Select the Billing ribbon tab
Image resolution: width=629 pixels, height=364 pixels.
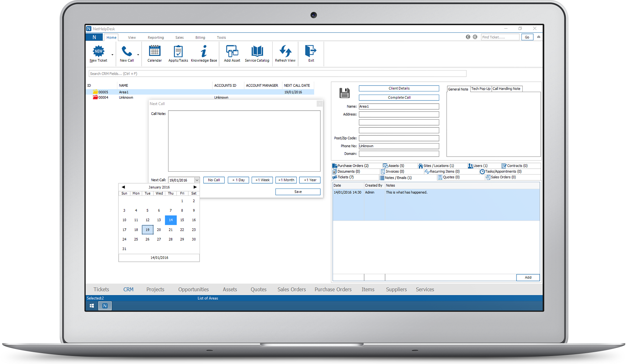click(x=200, y=37)
